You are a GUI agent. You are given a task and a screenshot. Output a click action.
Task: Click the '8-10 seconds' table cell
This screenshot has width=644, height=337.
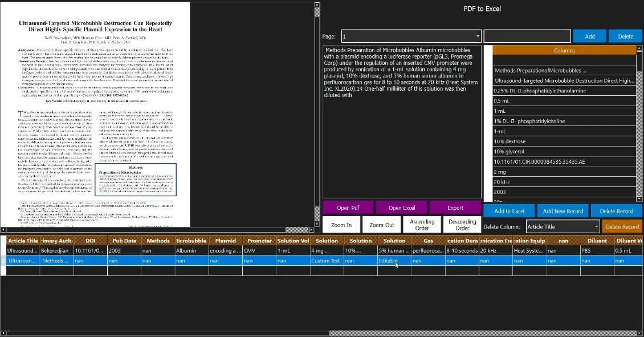point(462,251)
